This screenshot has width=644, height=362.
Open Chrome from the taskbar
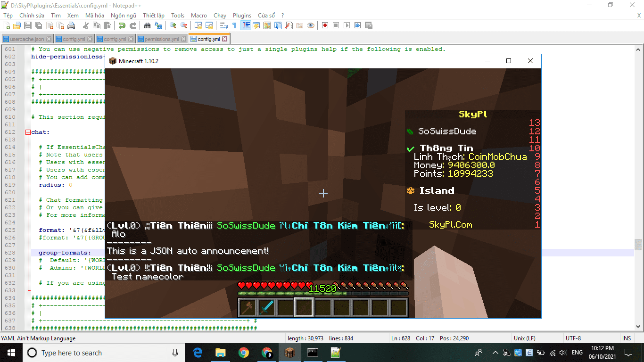244,353
